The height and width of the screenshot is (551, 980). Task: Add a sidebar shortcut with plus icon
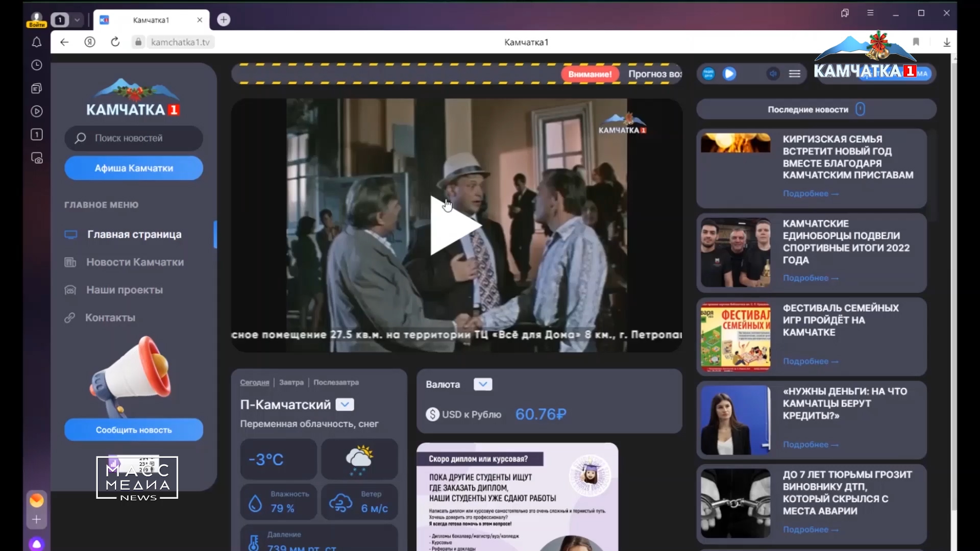(37, 519)
